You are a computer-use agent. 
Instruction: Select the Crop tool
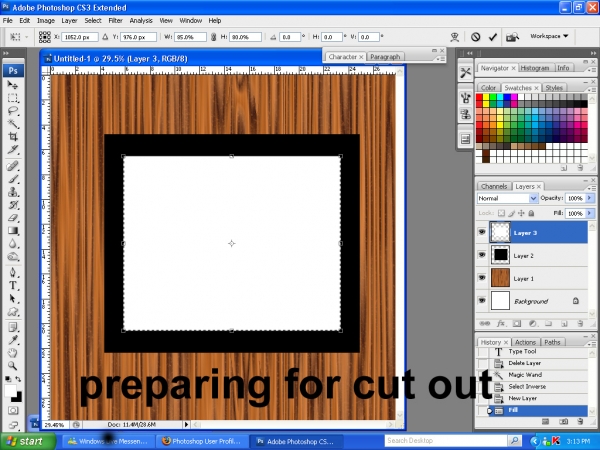click(13, 137)
